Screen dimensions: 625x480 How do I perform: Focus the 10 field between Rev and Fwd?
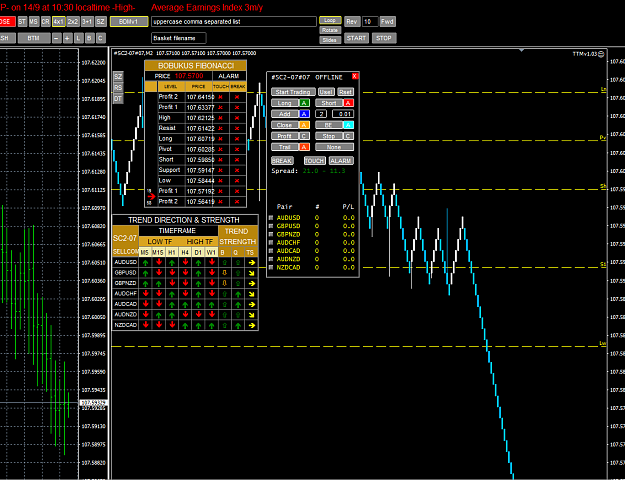click(370, 22)
